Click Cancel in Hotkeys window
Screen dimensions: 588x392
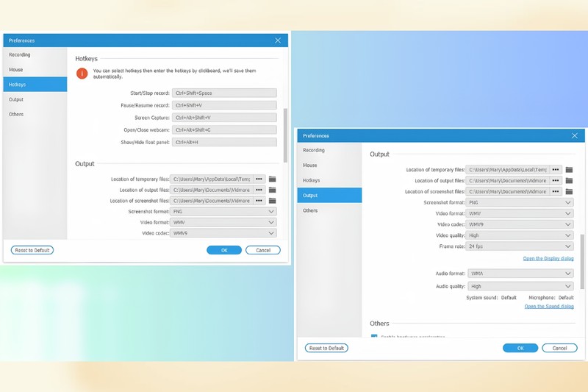(x=263, y=250)
